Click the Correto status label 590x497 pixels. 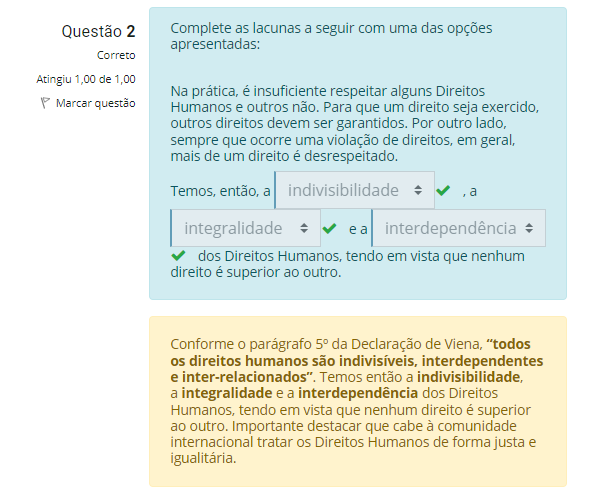click(x=116, y=55)
